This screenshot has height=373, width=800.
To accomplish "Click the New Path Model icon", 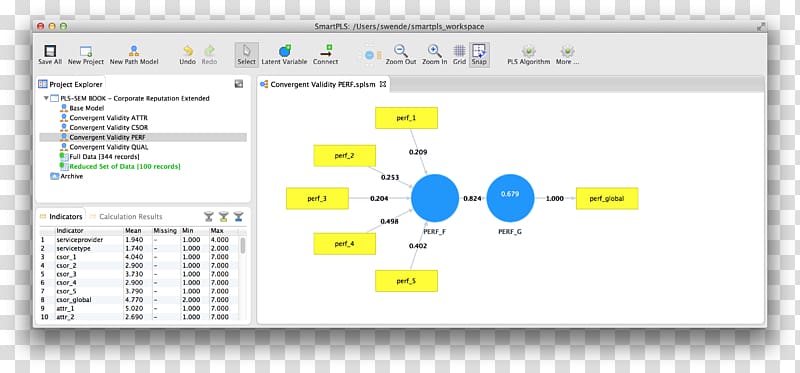I will pos(134,51).
